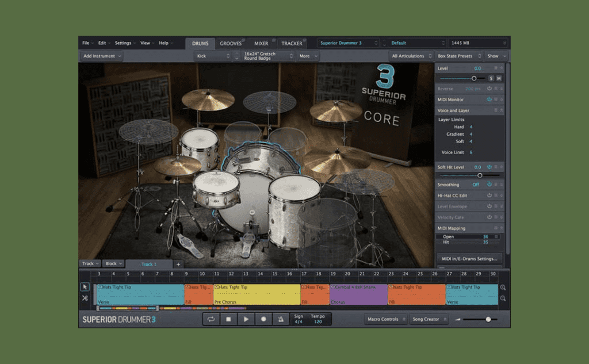Switch to the Grooves tab
The width and height of the screenshot is (589, 364).
[231, 43]
